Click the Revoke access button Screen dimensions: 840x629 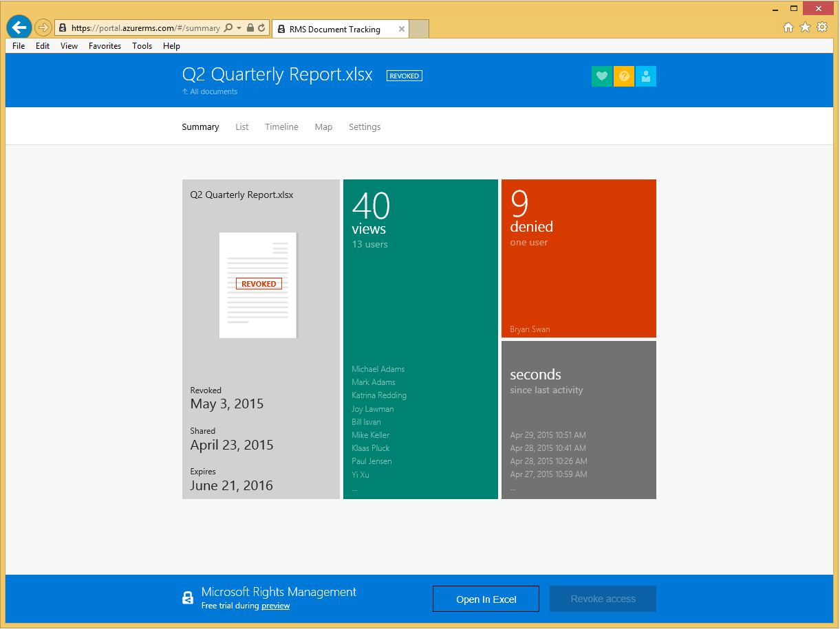(x=603, y=599)
